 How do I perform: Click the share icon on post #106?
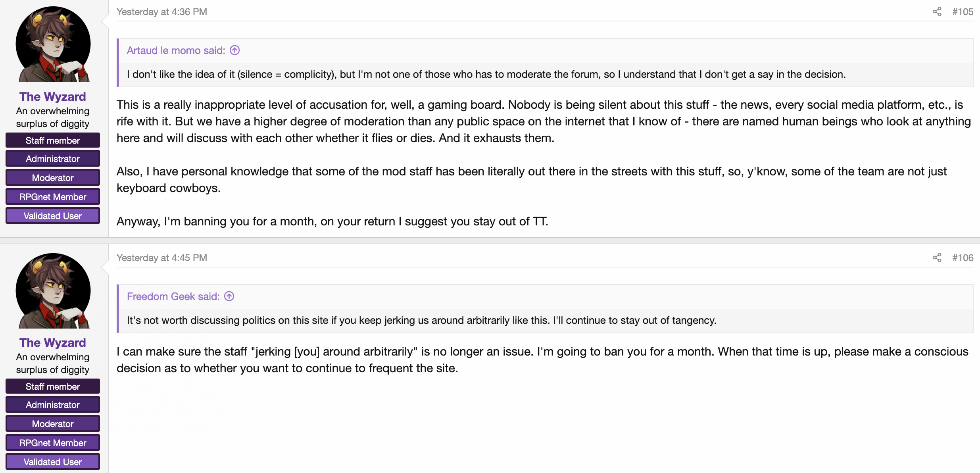tap(937, 258)
